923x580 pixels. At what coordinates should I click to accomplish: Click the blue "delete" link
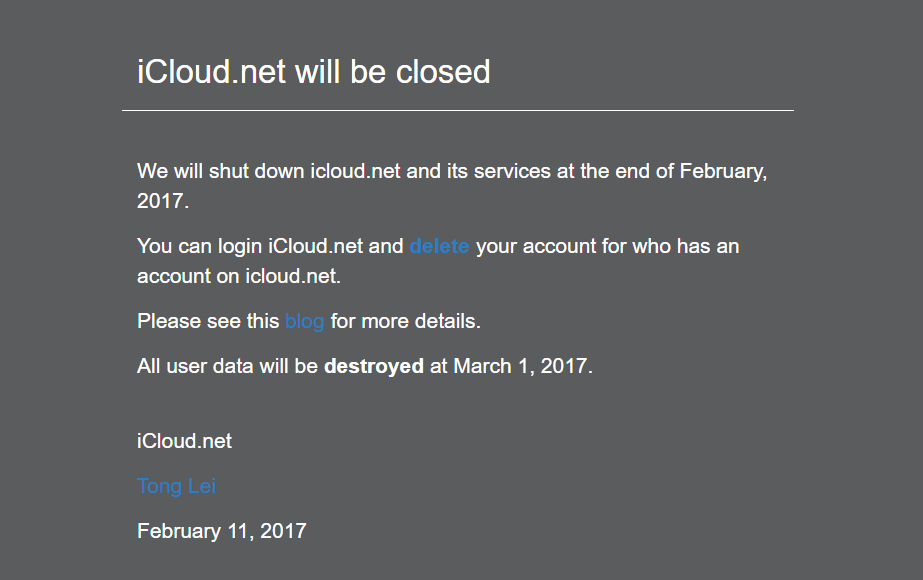(439, 246)
